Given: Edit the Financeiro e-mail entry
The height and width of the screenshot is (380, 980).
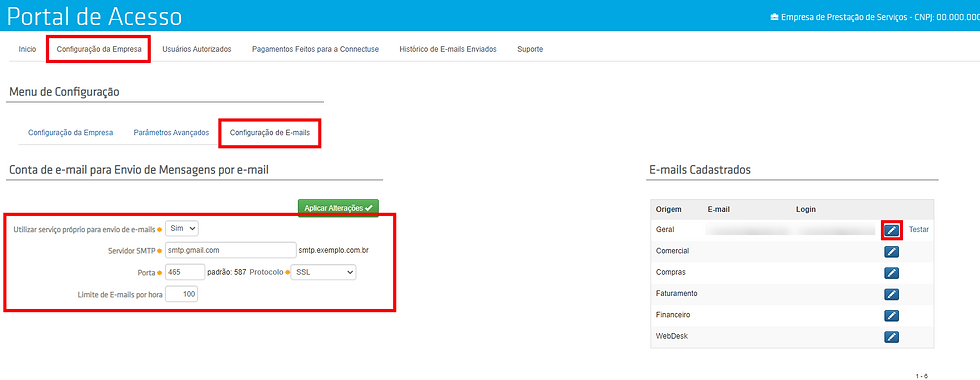Looking at the screenshot, I should (x=892, y=316).
